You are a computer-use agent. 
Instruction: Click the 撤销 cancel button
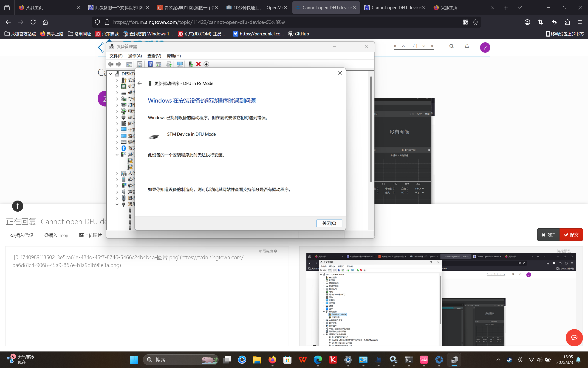click(548, 235)
